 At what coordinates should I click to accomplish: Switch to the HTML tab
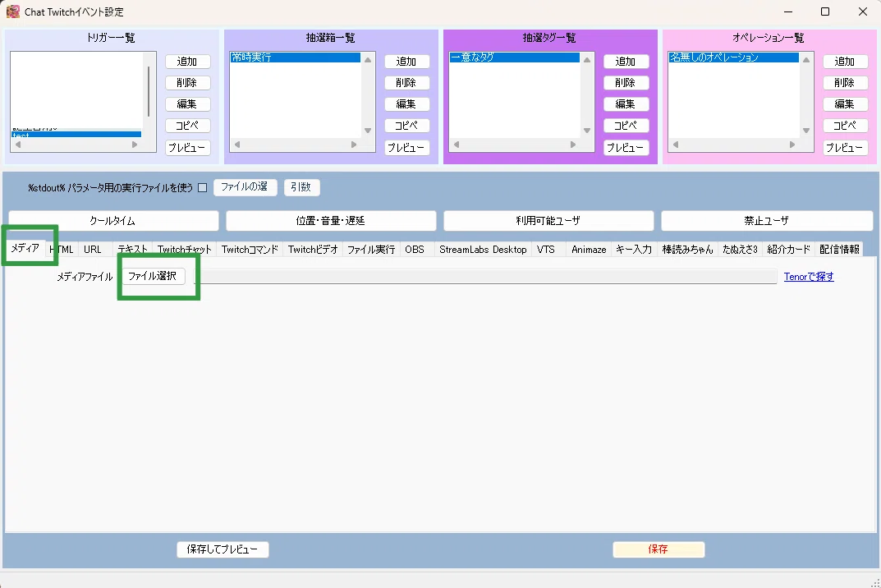click(62, 249)
